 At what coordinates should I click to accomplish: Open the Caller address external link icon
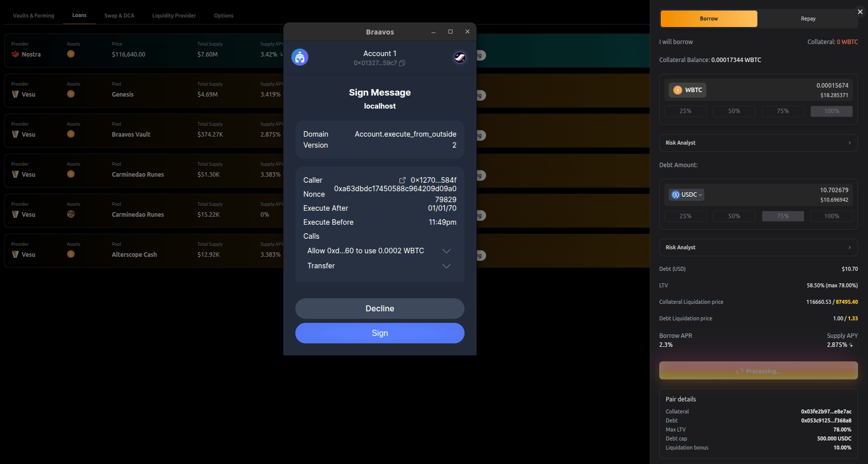click(x=402, y=180)
